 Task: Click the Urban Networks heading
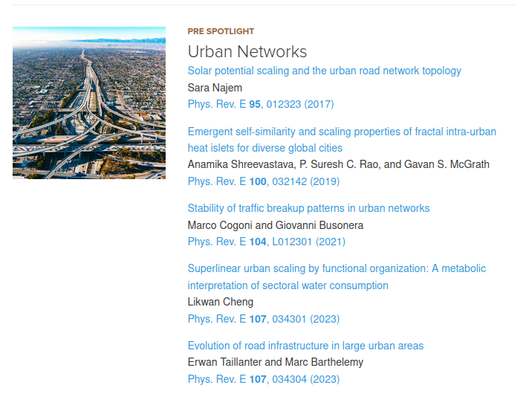click(247, 51)
